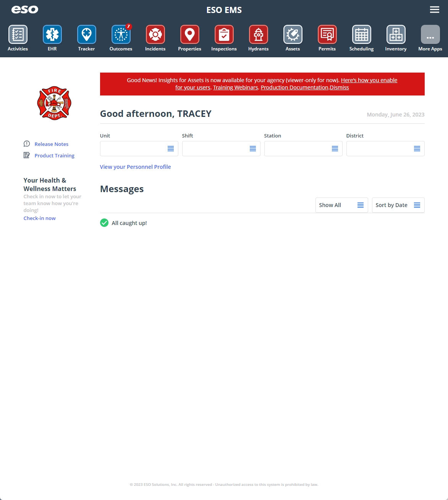Click the green All caught up checkmark

tap(104, 223)
